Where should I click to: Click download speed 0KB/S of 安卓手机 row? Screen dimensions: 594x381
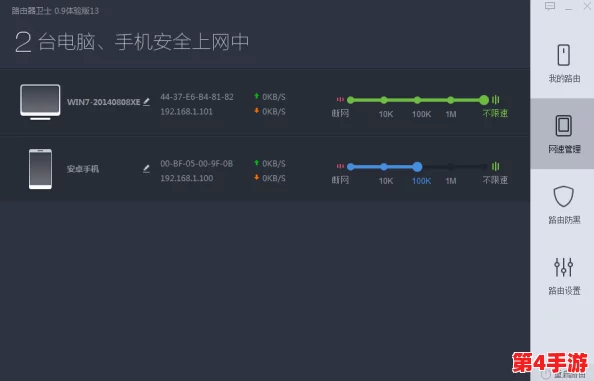(x=274, y=178)
